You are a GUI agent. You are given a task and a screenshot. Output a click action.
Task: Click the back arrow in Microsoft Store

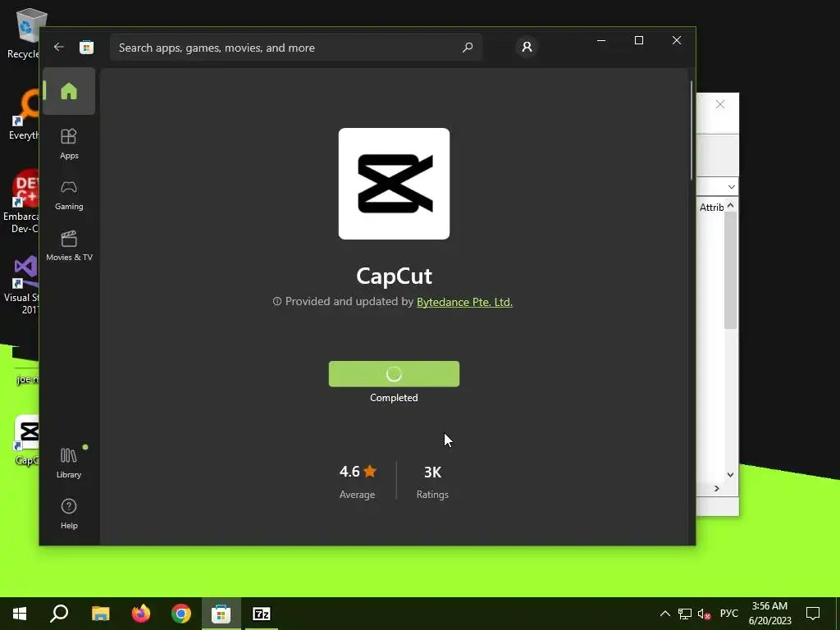(59, 47)
